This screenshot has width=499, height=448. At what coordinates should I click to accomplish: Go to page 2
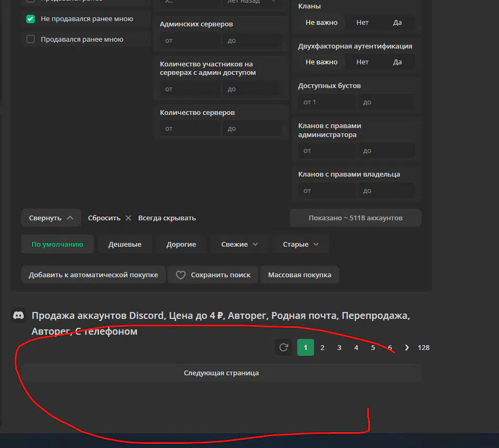point(322,348)
